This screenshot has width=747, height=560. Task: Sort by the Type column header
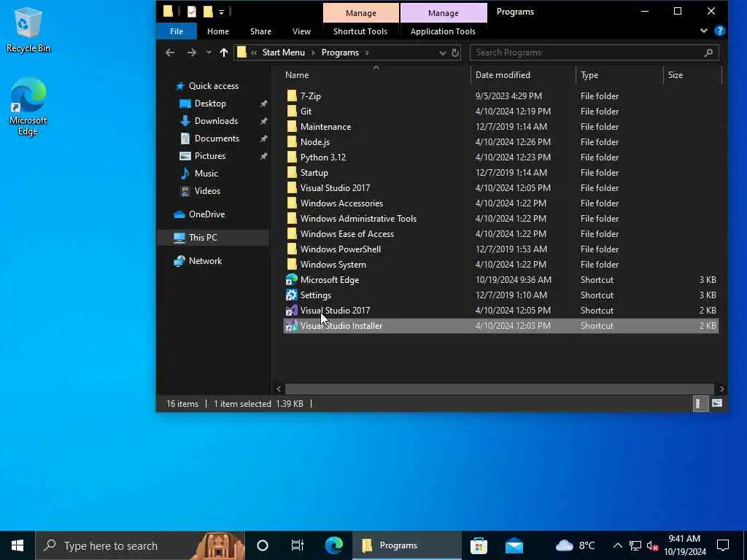(619, 75)
